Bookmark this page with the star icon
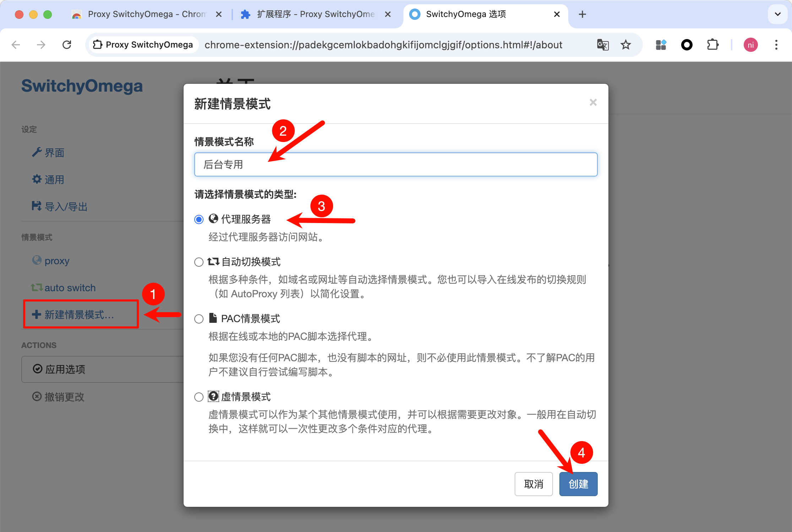This screenshot has height=532, width=792. (625, 45)
